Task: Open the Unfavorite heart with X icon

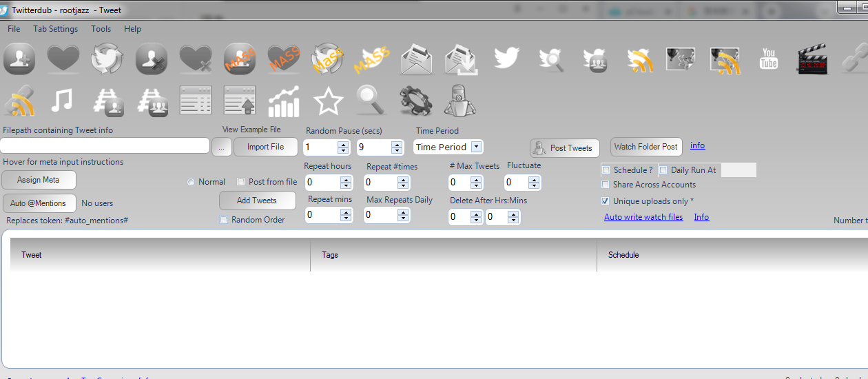Action: point(196,59)
